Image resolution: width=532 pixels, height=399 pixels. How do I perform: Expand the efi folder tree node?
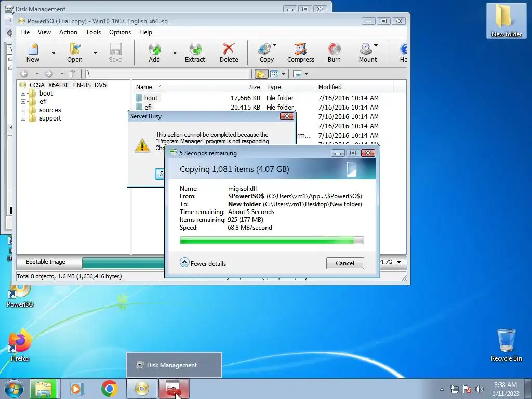(23, 101)
